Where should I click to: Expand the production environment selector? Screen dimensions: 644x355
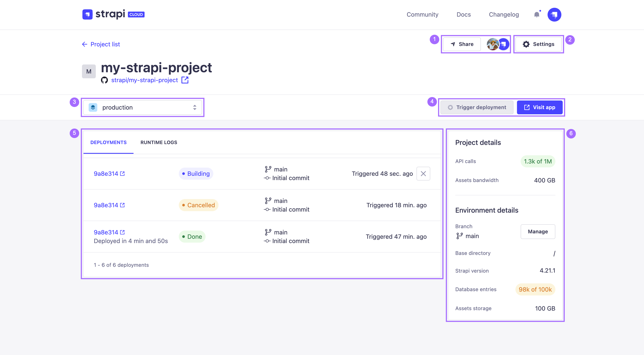click(143, 107)
